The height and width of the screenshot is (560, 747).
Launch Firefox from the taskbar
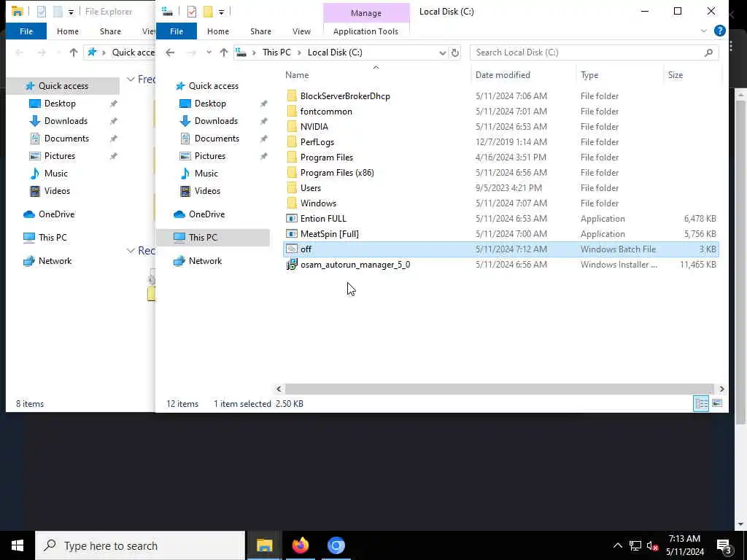300,545
